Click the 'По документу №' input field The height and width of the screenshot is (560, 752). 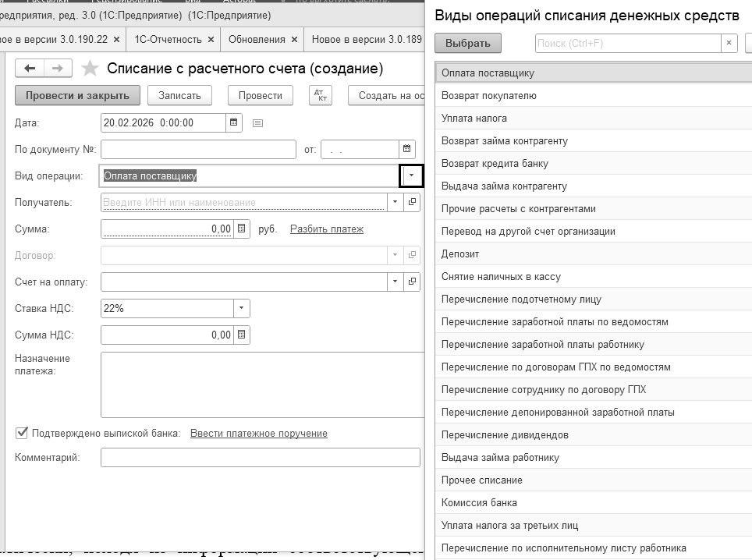click(x=198, y=149)
